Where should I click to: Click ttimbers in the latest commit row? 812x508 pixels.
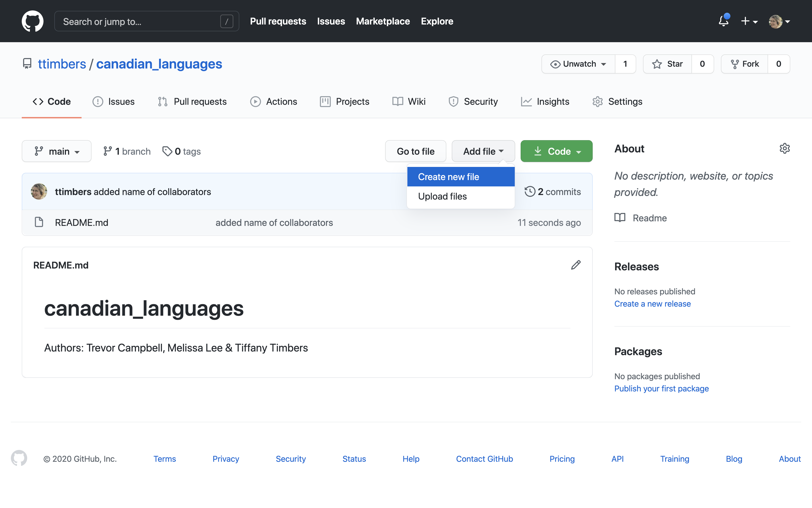pos(73,191)
